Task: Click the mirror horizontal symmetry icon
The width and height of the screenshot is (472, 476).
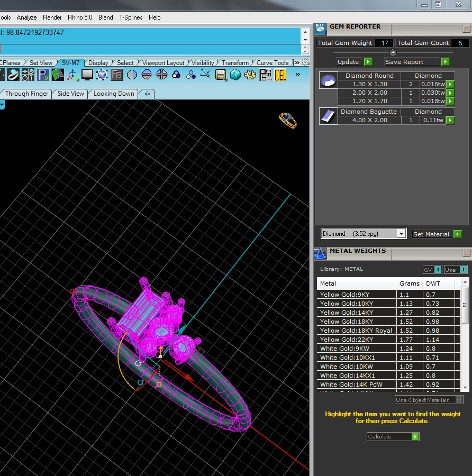Action: point(132,75)
